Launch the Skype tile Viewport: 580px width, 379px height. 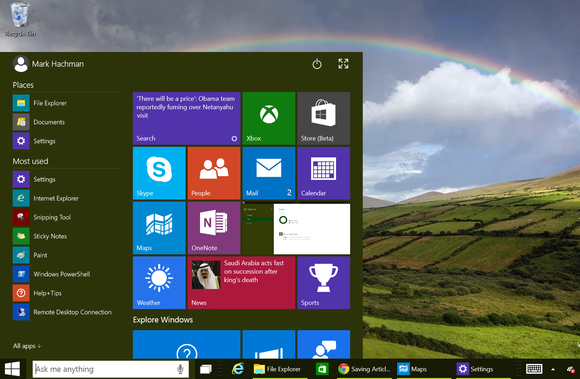point(159,173)
